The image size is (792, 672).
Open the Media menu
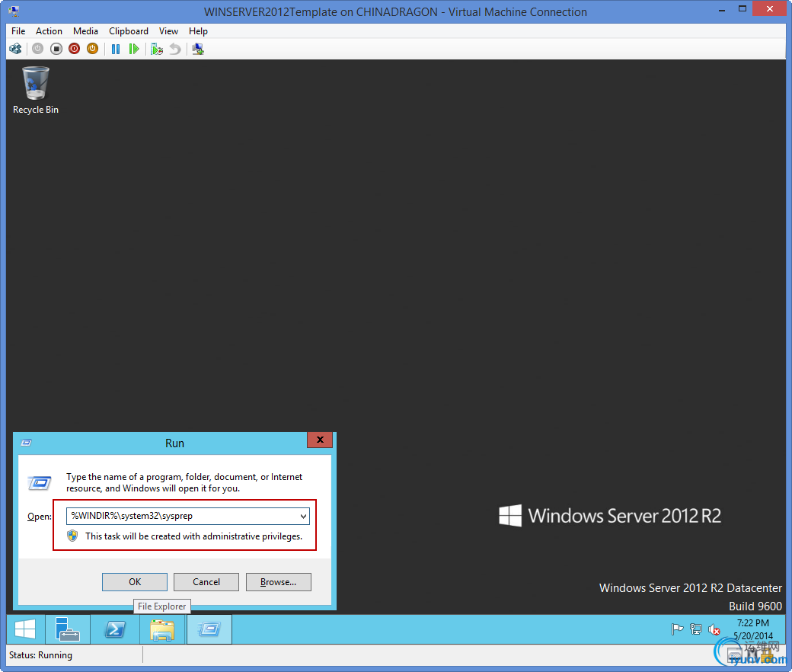click(85, 30)
